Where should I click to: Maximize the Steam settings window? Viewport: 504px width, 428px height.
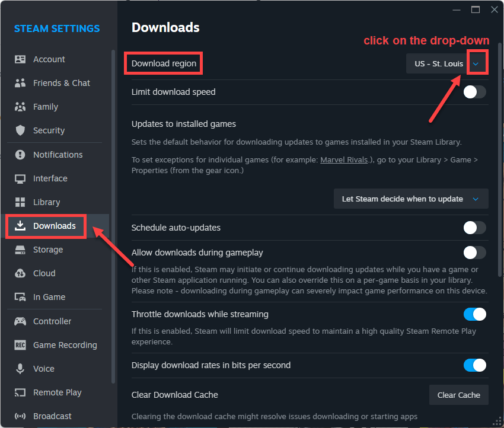476,9
